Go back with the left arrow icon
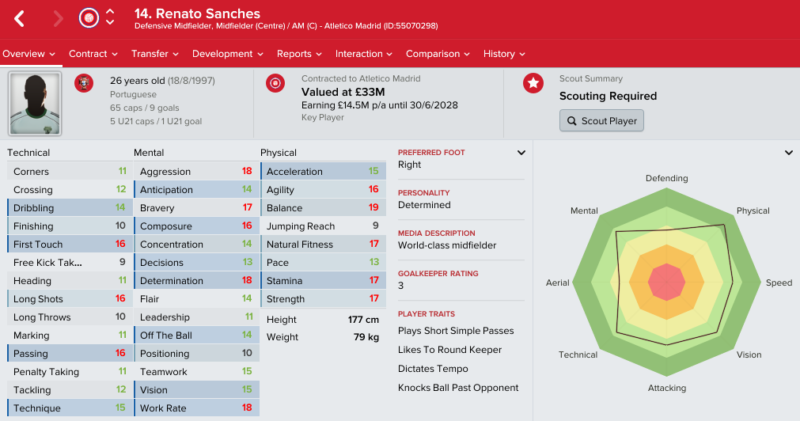Image resolution: width=800 pixels, height=421 pixels. 19,19
